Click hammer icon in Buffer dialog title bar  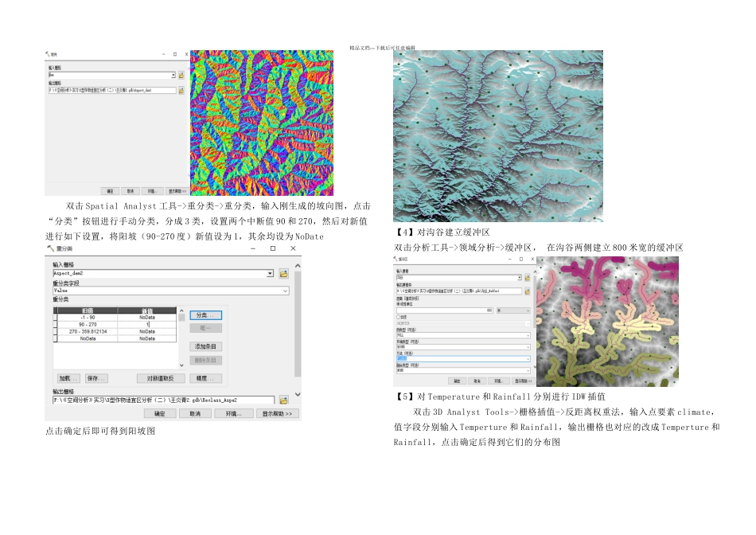396,259
